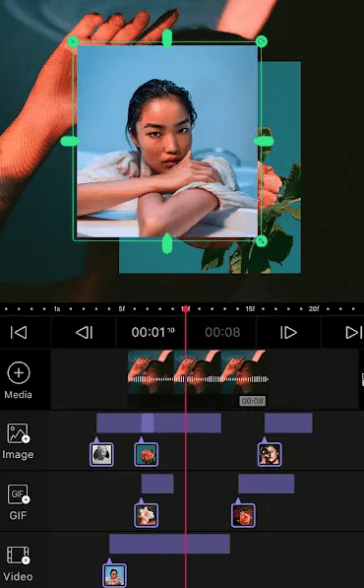Click the current time 00:01 display
Image resolution: width=364 pixels, height=588 pixels.
pos(152,332)
